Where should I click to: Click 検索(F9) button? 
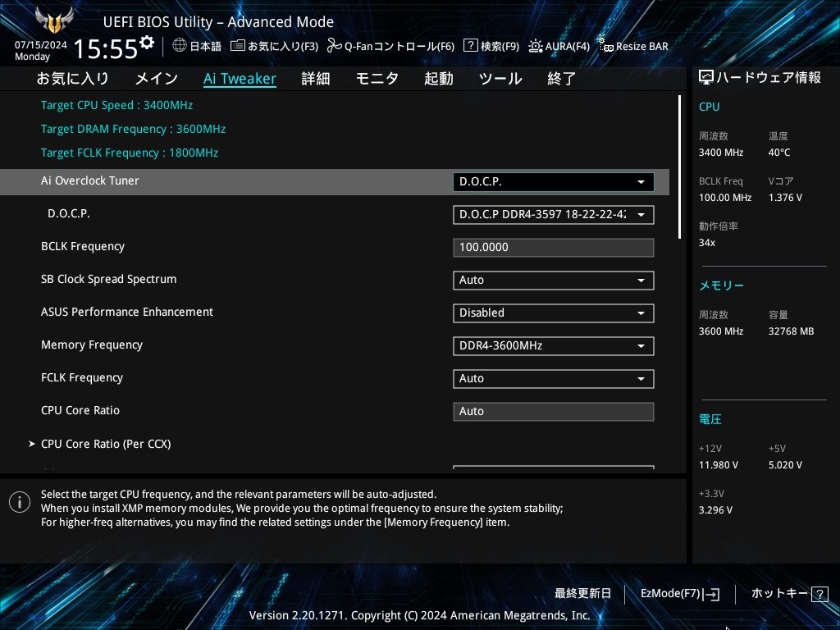point(500,47)
